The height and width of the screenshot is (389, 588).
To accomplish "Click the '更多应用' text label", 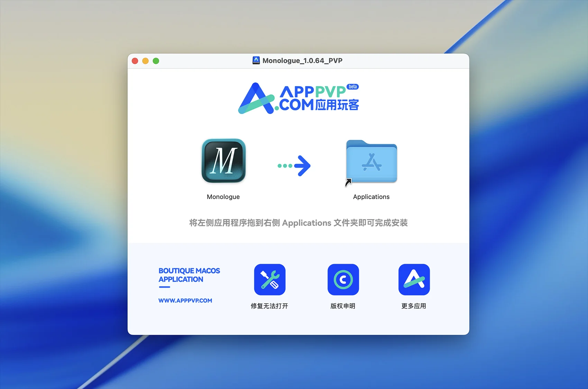I will pos(414,306).
